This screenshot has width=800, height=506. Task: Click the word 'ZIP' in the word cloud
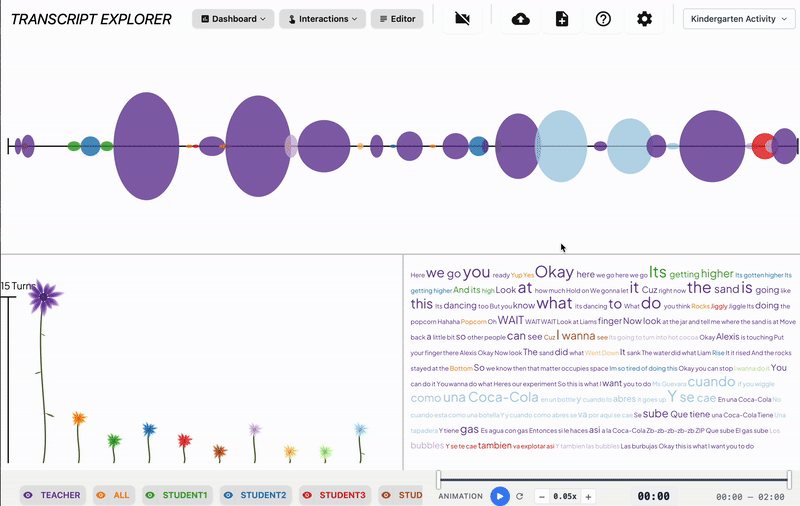699,431
